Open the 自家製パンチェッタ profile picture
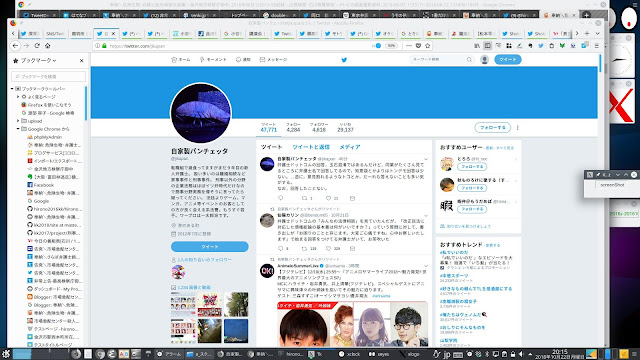 pyautogui.click(x=201, y=113)
